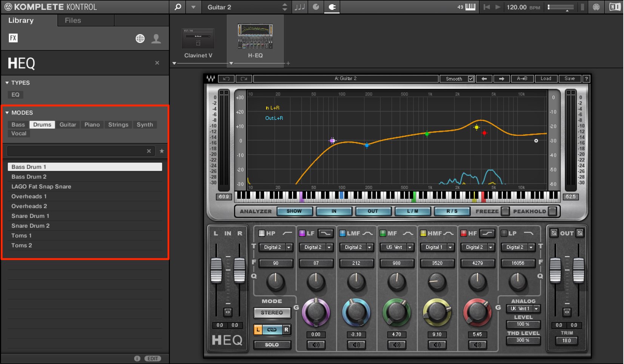
Task: Select the Guitar mode tag
Action: [68, 124]
